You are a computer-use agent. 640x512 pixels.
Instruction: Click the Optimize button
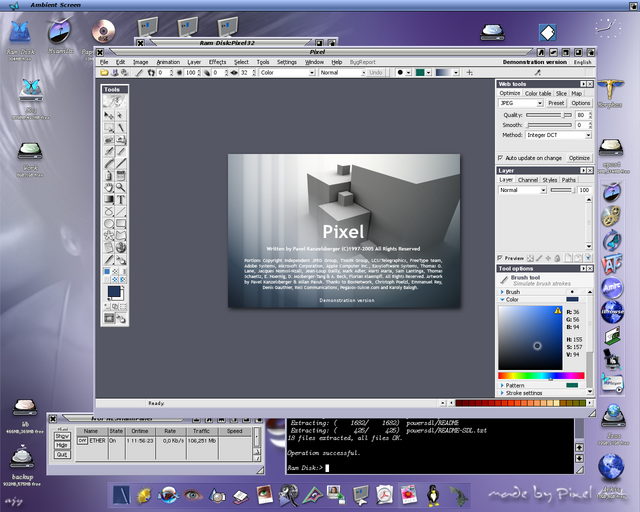point(579,158)
